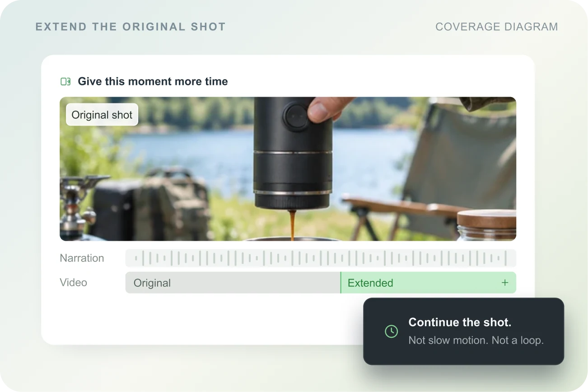Screen dimensions: 588x392
Task: Click the Extend the Original Shot title
Action: [x=131, y=27]
